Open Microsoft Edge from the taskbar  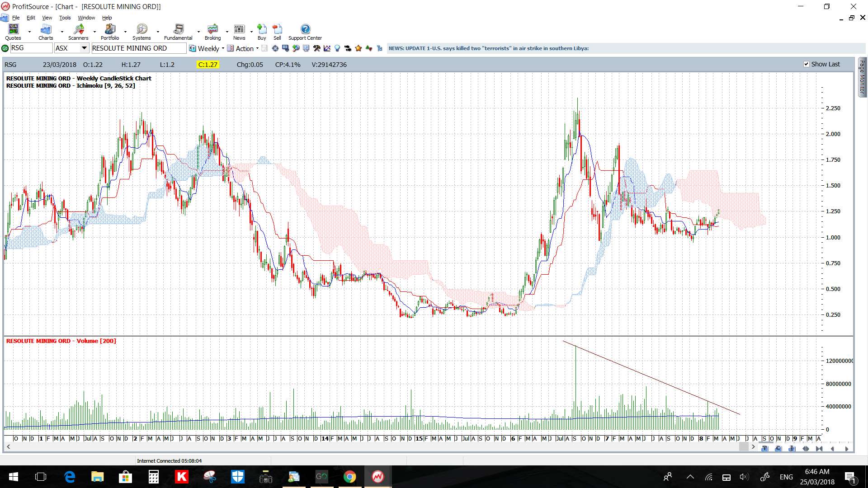coord(69,477)
